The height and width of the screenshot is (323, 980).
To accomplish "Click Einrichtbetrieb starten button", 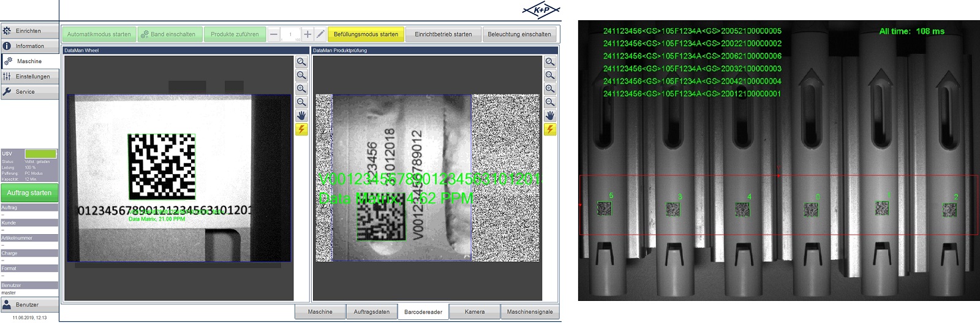I will (x=443, y=34).
